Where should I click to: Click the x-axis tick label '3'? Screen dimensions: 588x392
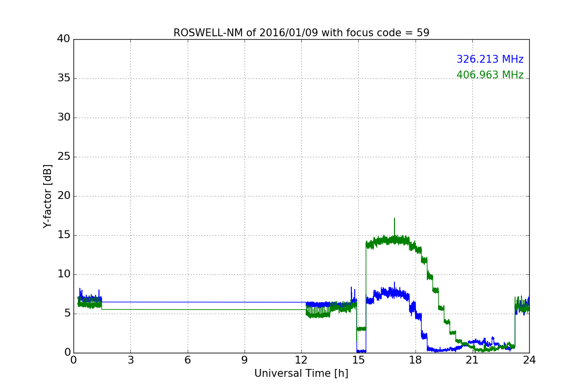coord(130,360)
